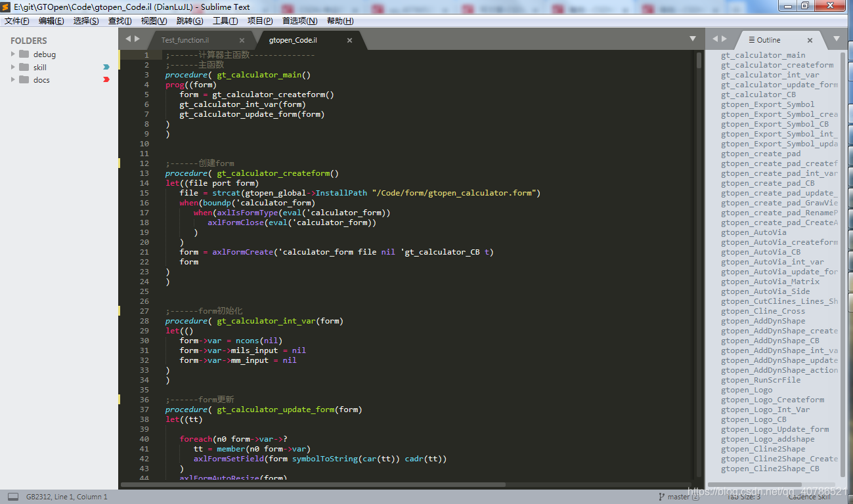Click the red git badge on docs folder
Screen dimensions: 853x504
(x=106, y=79)
